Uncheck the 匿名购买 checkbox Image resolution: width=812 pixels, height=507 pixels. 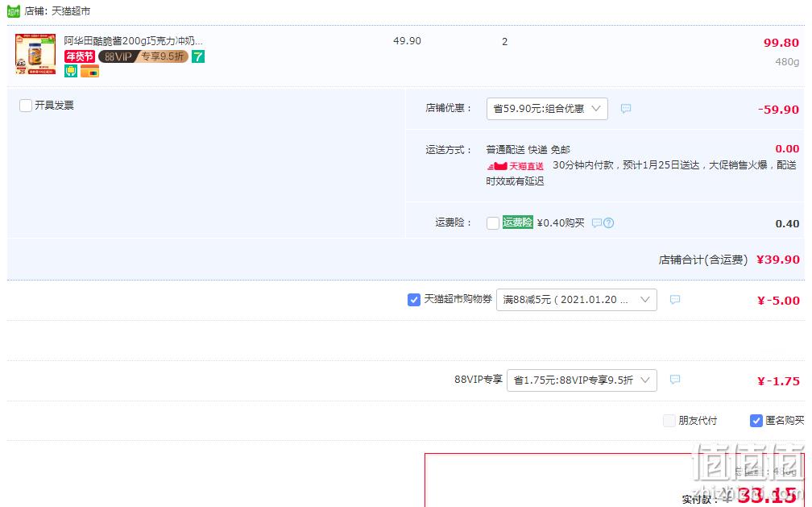(756, 421)
